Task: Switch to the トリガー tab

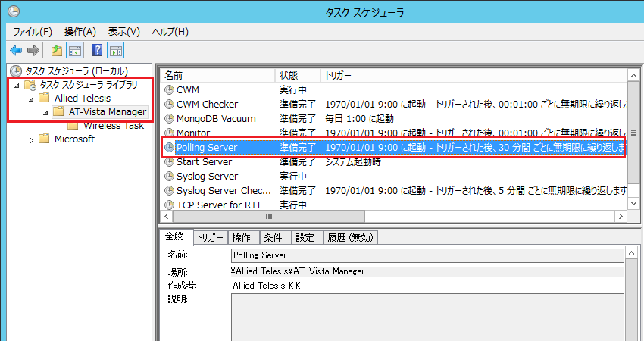Action: (x=210, y=237)
